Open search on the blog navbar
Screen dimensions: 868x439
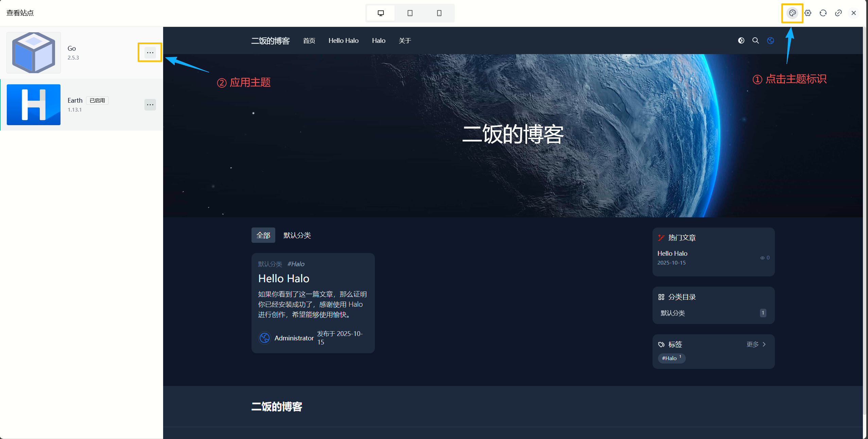coord(756,40)
